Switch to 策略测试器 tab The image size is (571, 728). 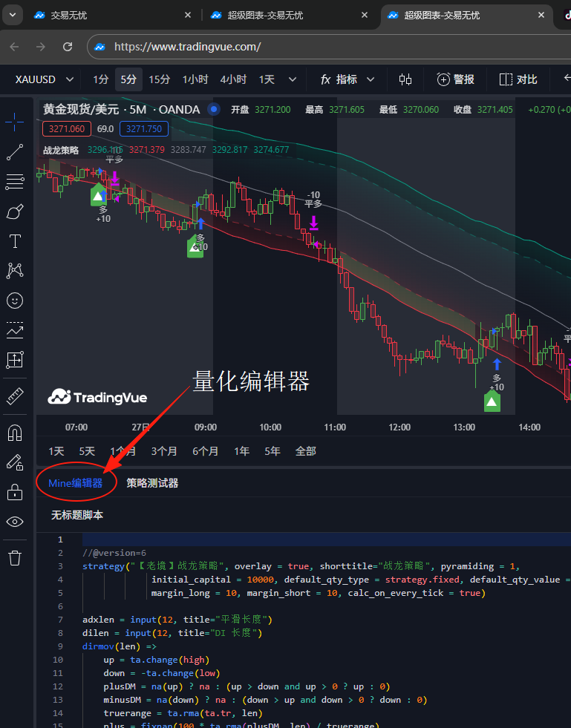152,483
